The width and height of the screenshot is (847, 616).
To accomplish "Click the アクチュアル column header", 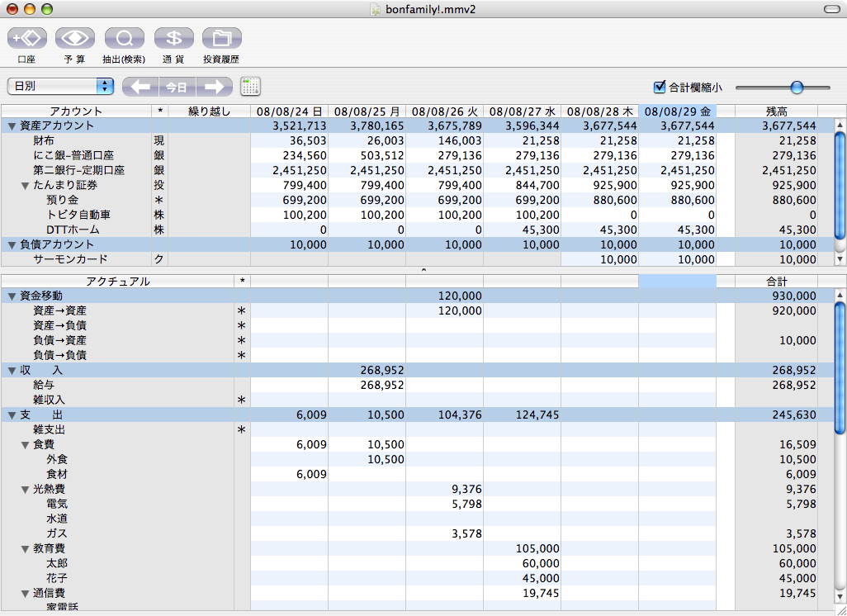I will [117, 282].
